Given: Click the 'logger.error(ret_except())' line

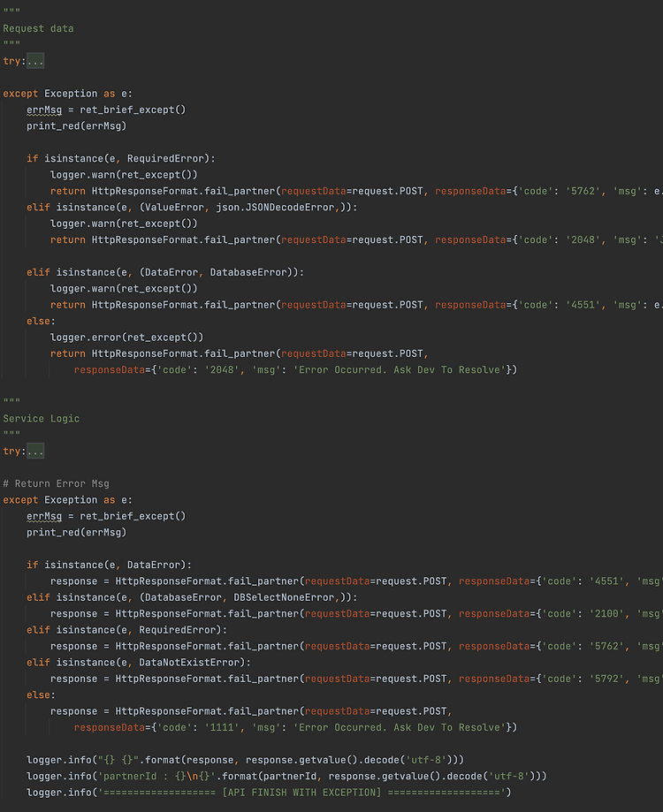Looking at the screenshot, I should (x=127, y=338).
